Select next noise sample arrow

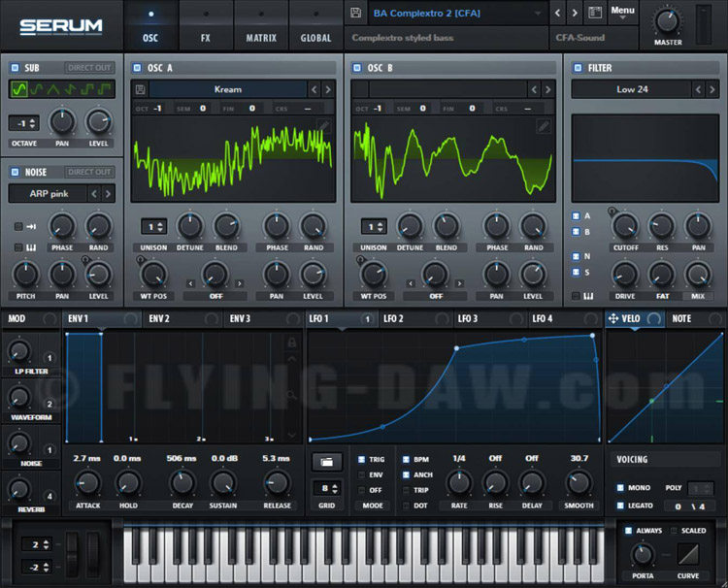pyautogui.click(x=108, y=193)
